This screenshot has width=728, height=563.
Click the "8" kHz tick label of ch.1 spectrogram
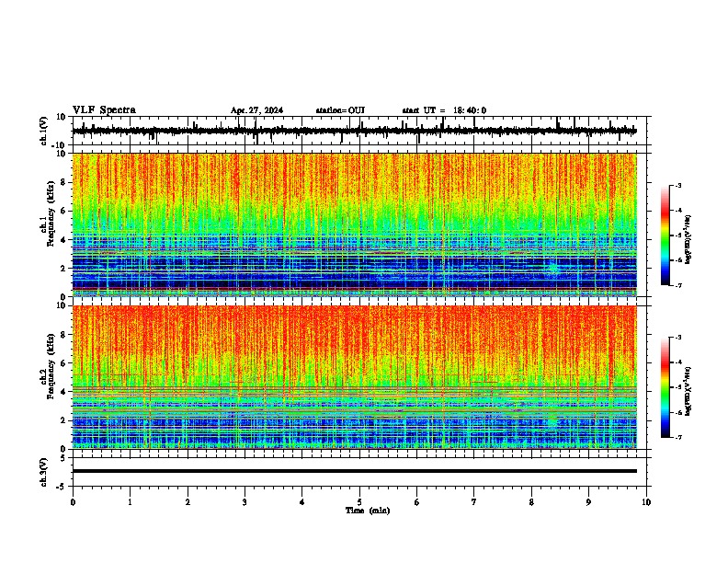click(x=63, y=182)
